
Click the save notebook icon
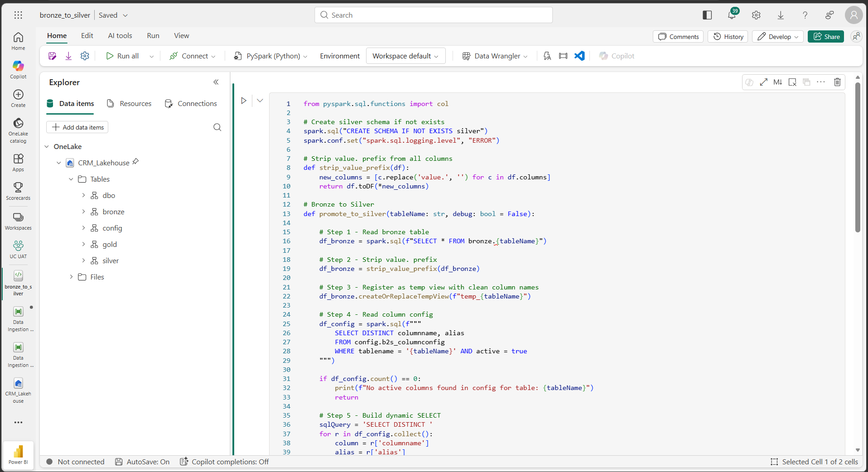tap(53, 56)
